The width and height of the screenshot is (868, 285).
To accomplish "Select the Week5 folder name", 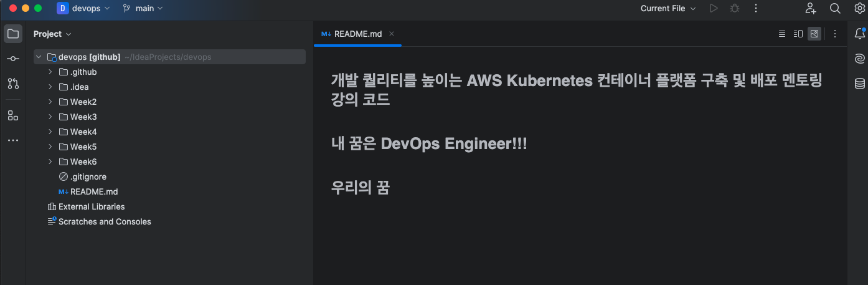I will click(x=83, y=147).
